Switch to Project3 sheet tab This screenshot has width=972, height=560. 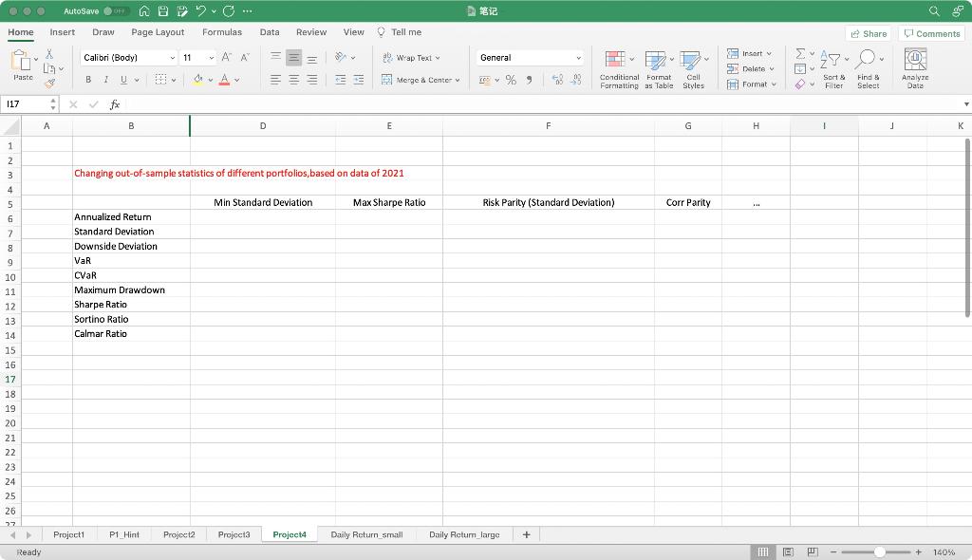[x=234, y=534]
